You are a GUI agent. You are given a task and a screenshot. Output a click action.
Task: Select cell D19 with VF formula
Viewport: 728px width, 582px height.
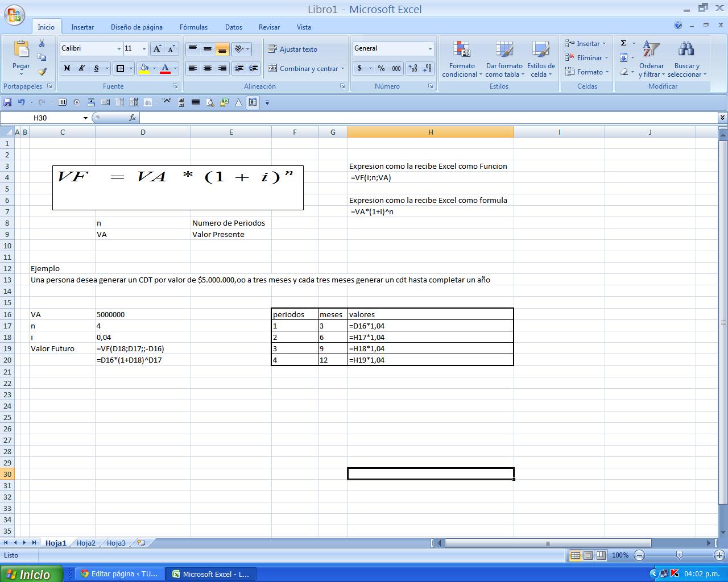tap(142, 348)
